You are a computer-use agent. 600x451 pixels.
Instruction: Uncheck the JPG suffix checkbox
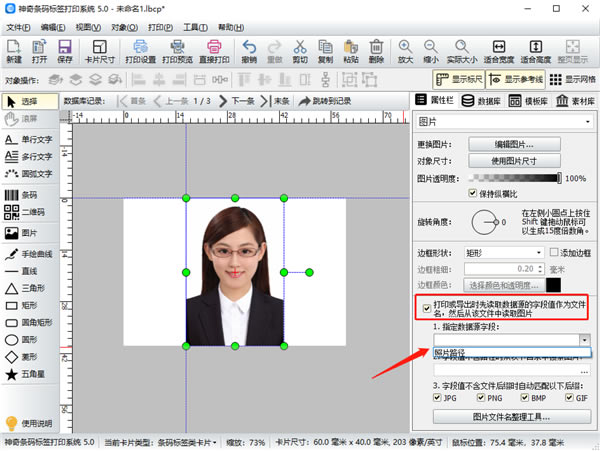439,398
